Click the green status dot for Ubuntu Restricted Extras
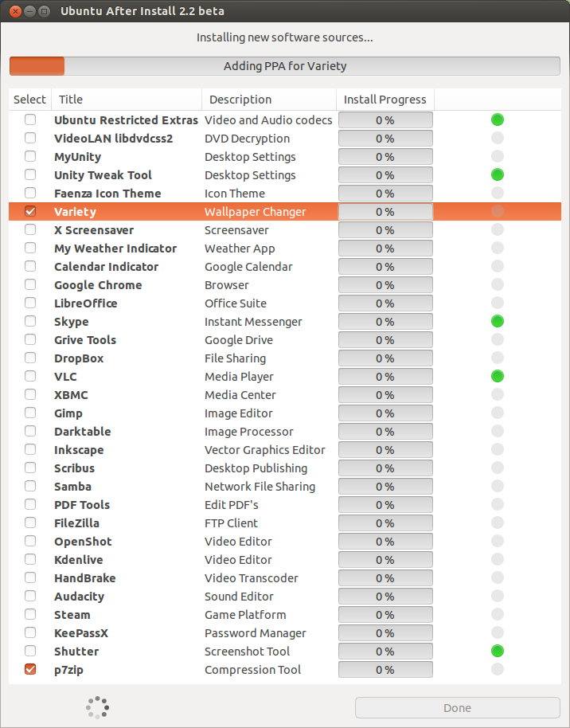This screenshot has height=728, width=570. (x=498, y=120)
